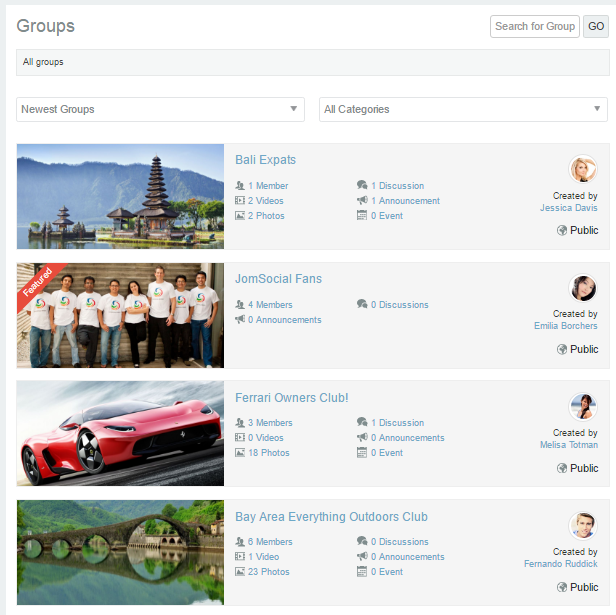Viewport: 616px width, 615px height.
Task: Click the Featured ribbon on JomSocial Fans
Action: pos(37,283)
